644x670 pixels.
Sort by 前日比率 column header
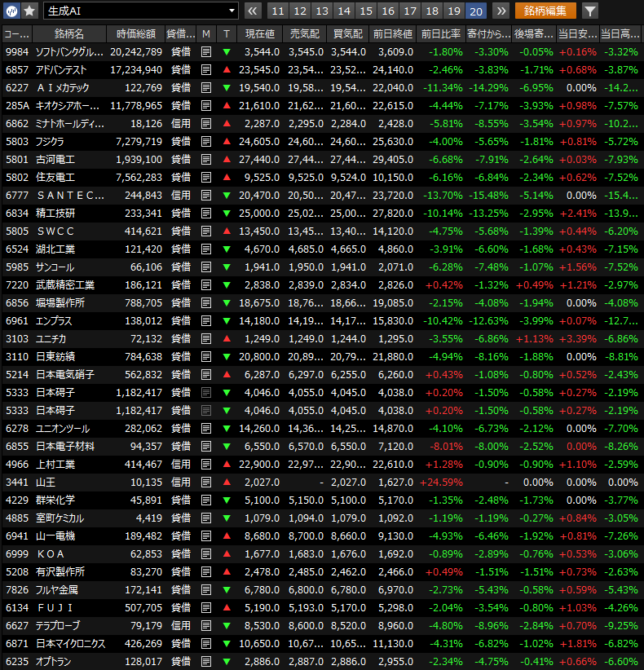click(x=440, y=33)
